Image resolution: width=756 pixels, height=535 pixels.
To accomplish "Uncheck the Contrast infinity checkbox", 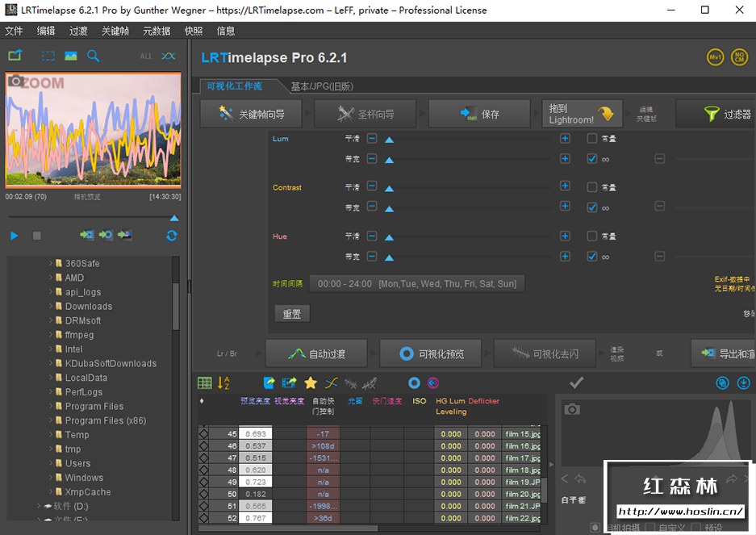I will [x=592, y=207].
